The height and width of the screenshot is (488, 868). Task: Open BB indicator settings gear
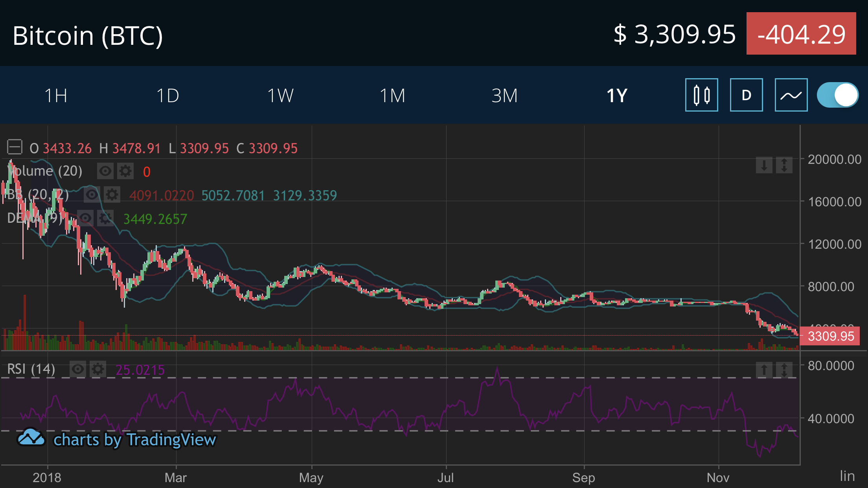pyautogui.click(x=112, y=195)
